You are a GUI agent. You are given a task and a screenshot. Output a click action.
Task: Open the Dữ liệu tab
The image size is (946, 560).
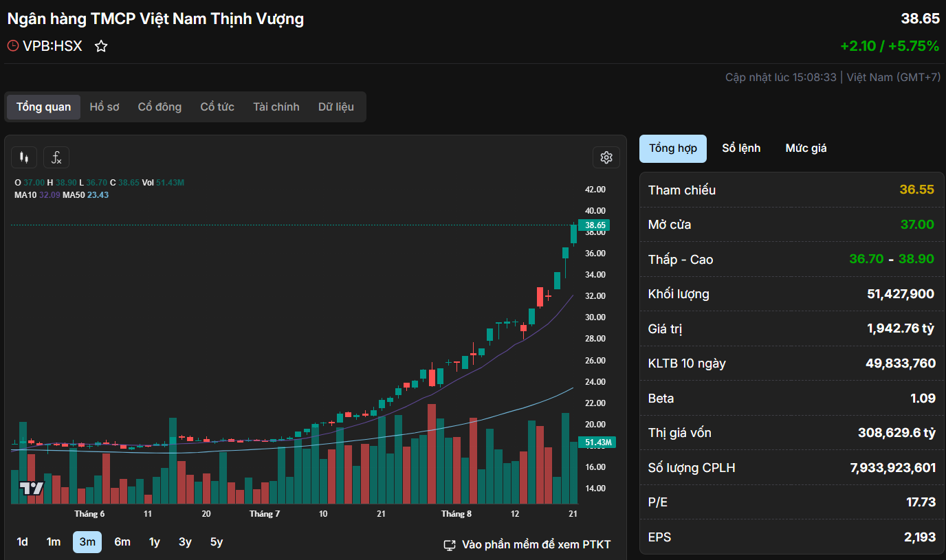tap(336, 107)
